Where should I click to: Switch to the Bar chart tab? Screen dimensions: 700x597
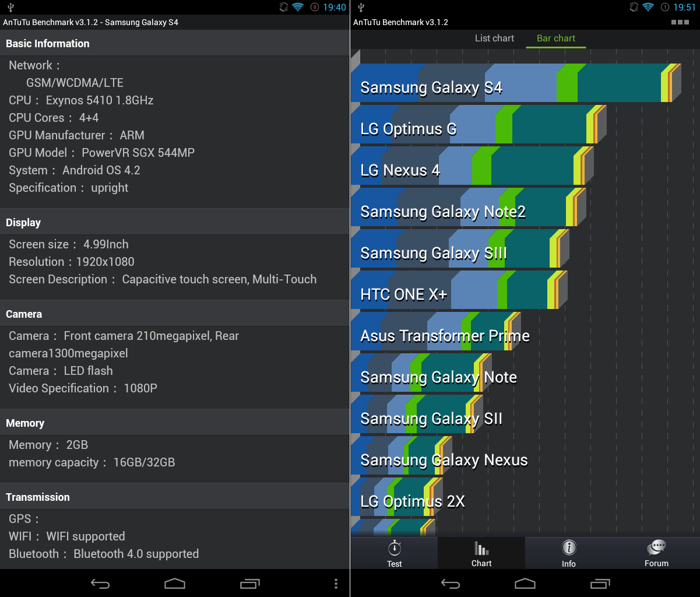coord(556,38)
